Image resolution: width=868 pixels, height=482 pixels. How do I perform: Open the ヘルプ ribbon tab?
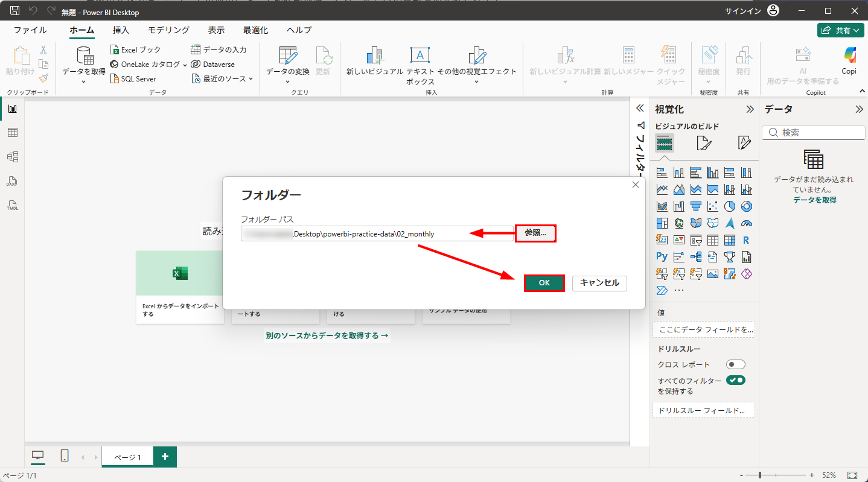point(299,30)
